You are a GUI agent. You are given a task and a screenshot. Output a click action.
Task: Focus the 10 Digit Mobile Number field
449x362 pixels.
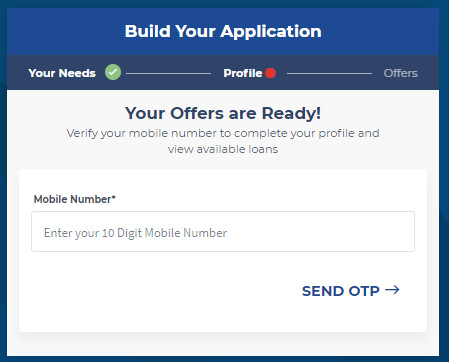click(x=223, y=231)
